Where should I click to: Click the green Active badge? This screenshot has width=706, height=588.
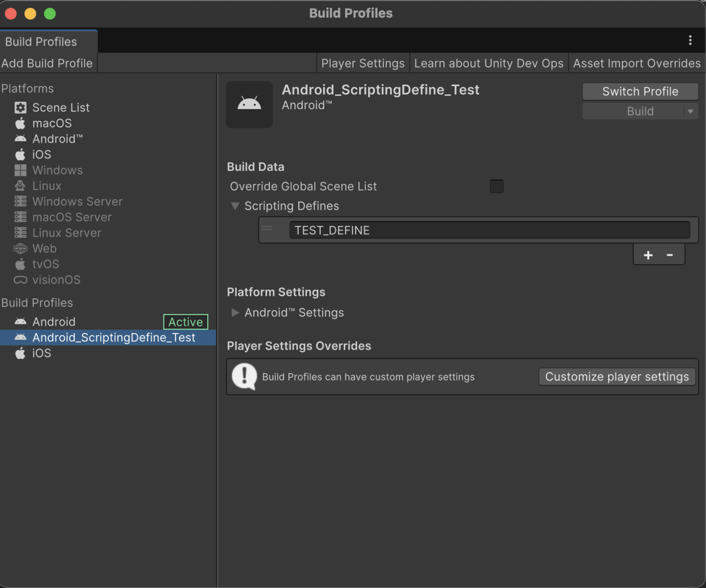(x=185, y=322)
